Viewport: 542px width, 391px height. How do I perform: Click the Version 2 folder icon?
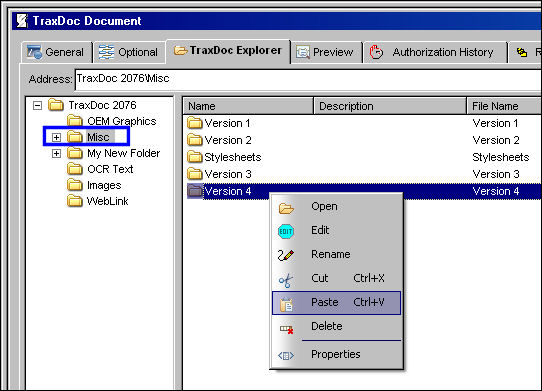coord(195,139)
